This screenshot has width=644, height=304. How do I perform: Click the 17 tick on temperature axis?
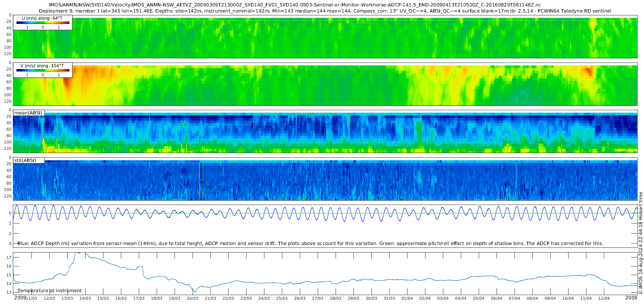(9, 258)
